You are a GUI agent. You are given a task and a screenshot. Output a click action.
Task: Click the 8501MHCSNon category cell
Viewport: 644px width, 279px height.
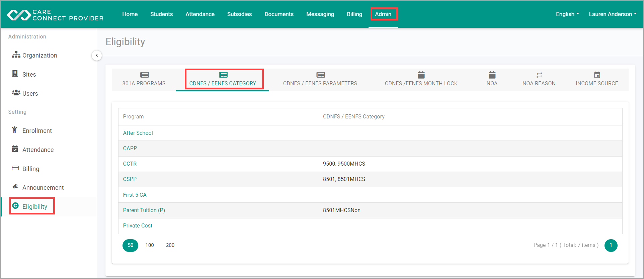[x=342, y=210]
